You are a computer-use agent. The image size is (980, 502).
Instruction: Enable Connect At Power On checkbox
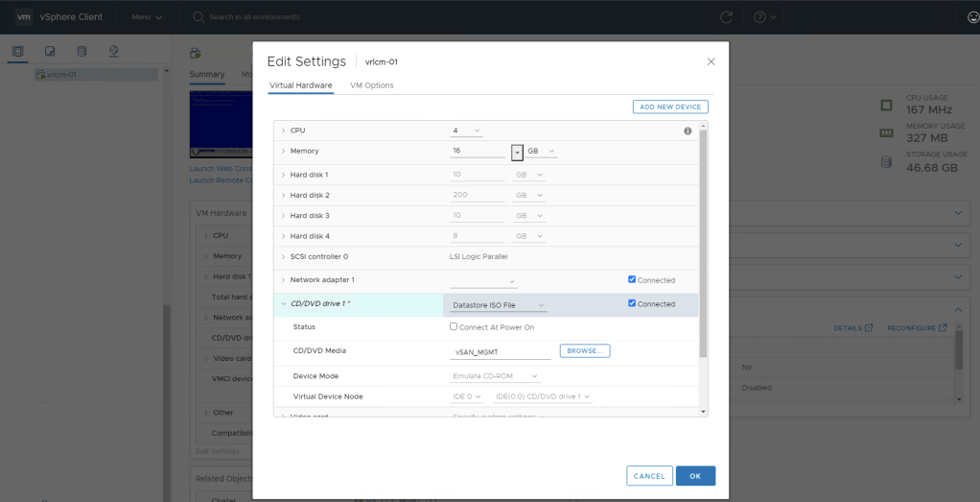point(454,327)
